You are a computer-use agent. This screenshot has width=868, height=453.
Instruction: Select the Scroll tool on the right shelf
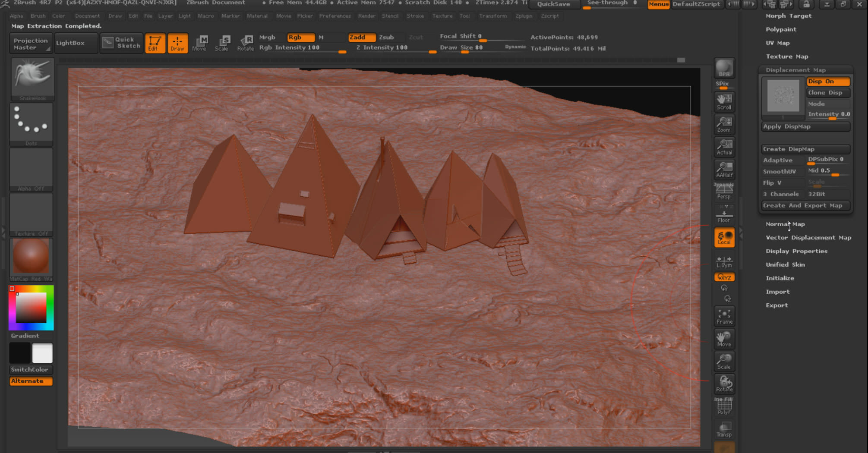tap(724, 101)
